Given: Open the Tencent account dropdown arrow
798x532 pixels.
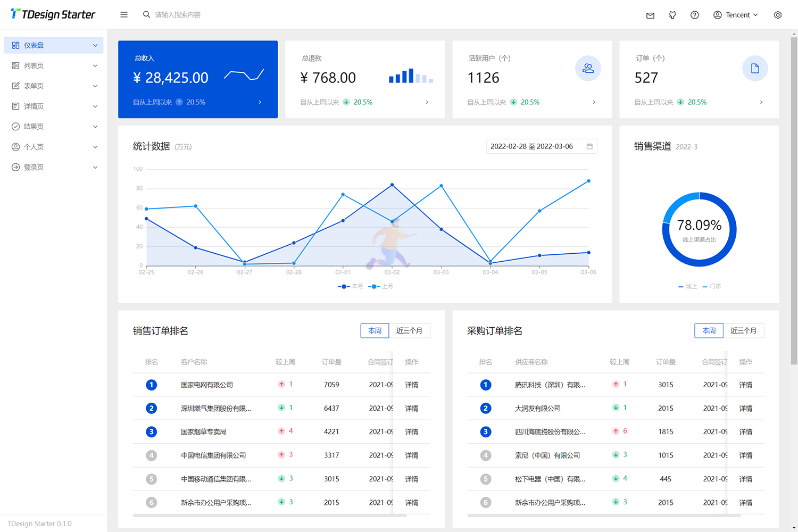Looking at the screenshot, I should coord(755,15).
